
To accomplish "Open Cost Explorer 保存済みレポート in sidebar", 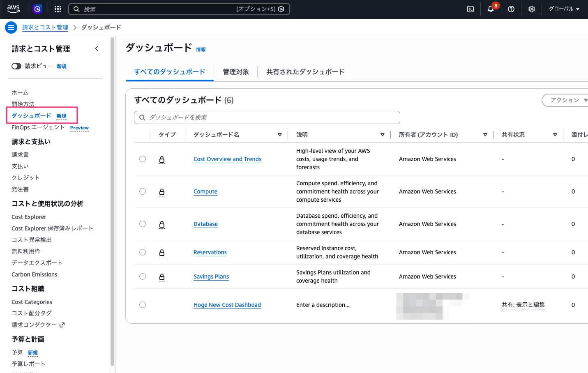I will point(52,228).
